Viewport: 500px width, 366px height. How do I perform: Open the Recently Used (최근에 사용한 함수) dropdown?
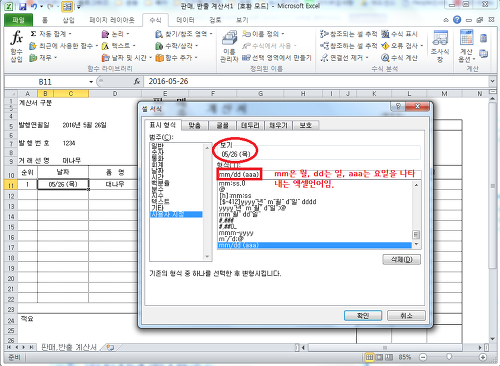pos(63,46)
